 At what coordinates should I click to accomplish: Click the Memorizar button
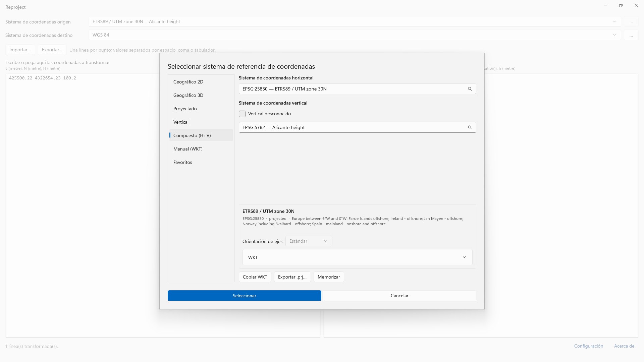[329, 277]
